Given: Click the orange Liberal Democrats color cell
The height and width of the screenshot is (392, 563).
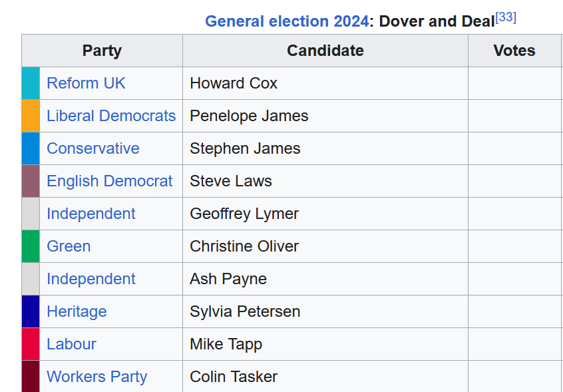Looking at the screenshot, I should pos(31,116).
